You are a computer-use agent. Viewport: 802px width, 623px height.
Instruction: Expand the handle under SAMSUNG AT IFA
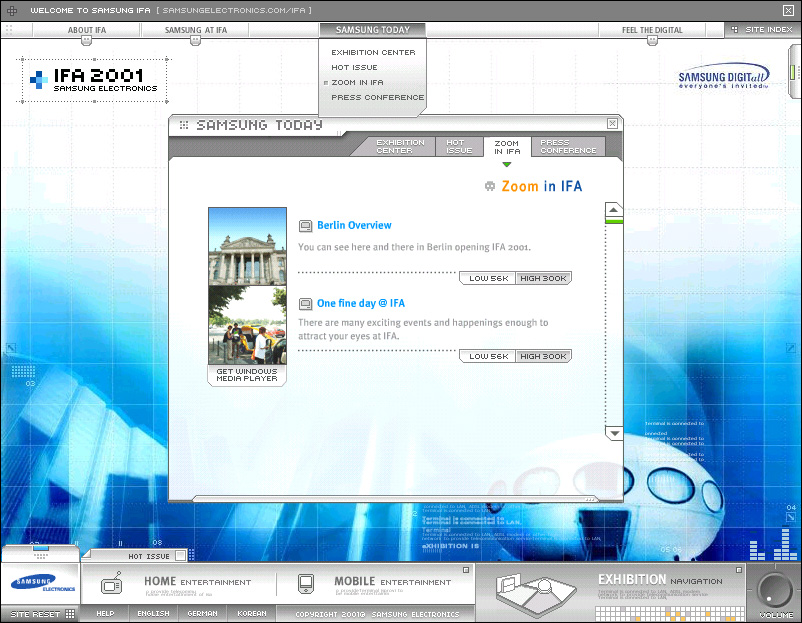(195, 41)
